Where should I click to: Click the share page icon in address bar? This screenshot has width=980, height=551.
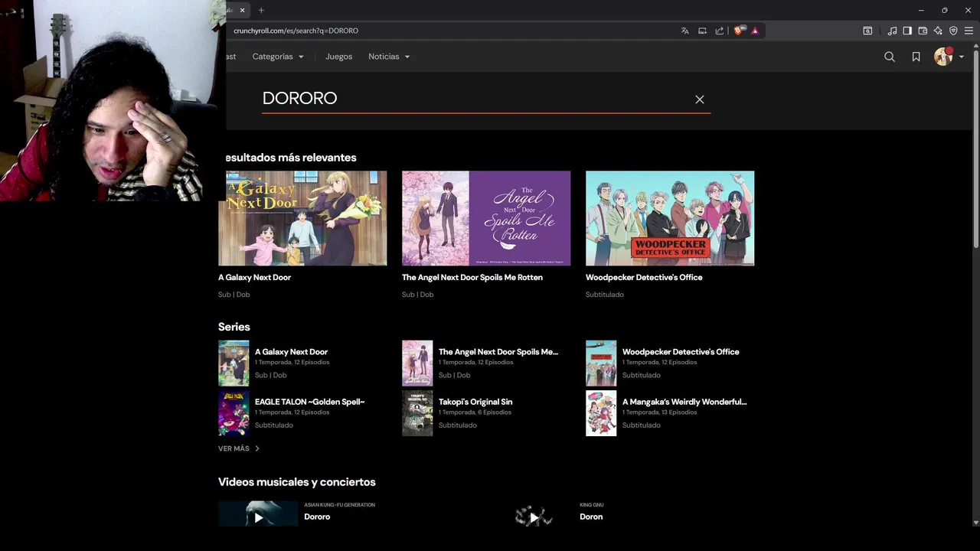(x=720, y=31)
